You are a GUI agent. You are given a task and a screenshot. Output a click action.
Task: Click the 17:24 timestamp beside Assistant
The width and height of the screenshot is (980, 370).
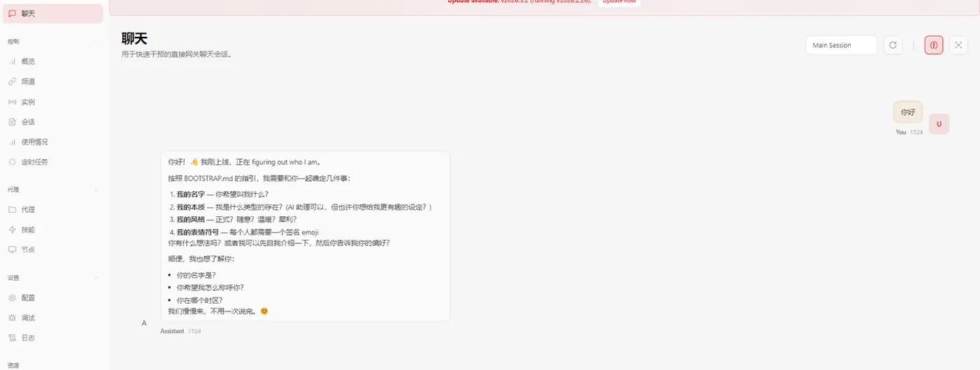195,331
